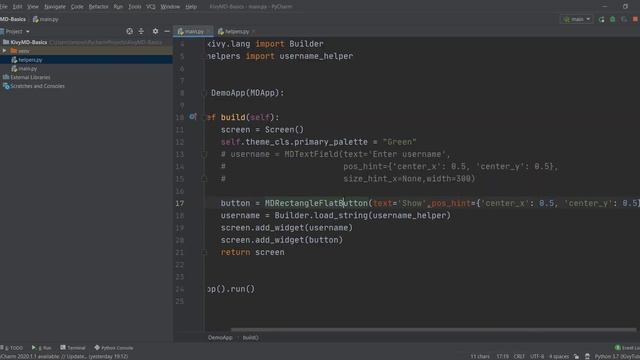Click the 'Green' string on line 12
Screen dimensions: 640x360
point(399,142)
